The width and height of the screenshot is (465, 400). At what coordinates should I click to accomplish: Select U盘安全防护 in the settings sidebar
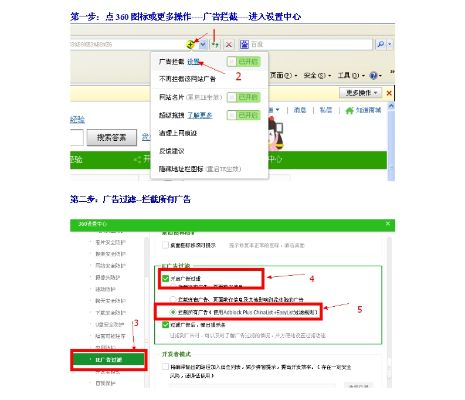[x=109, y=324]
